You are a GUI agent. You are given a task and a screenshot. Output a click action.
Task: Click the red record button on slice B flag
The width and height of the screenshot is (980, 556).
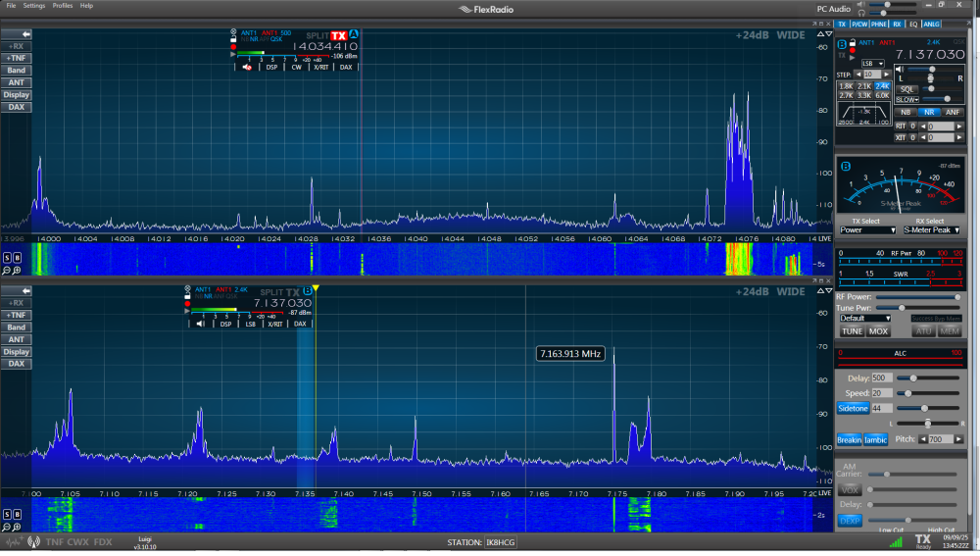[x=187, y=304]
